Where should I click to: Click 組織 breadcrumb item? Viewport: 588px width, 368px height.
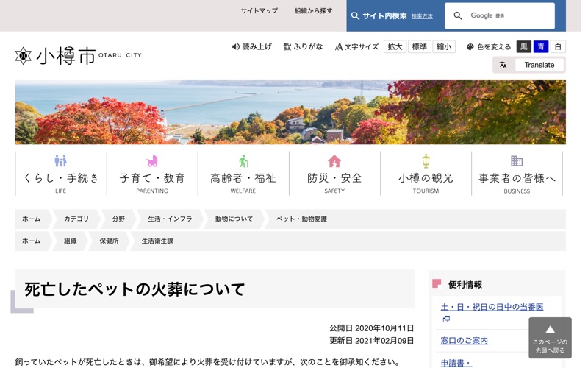coord(70,241)
